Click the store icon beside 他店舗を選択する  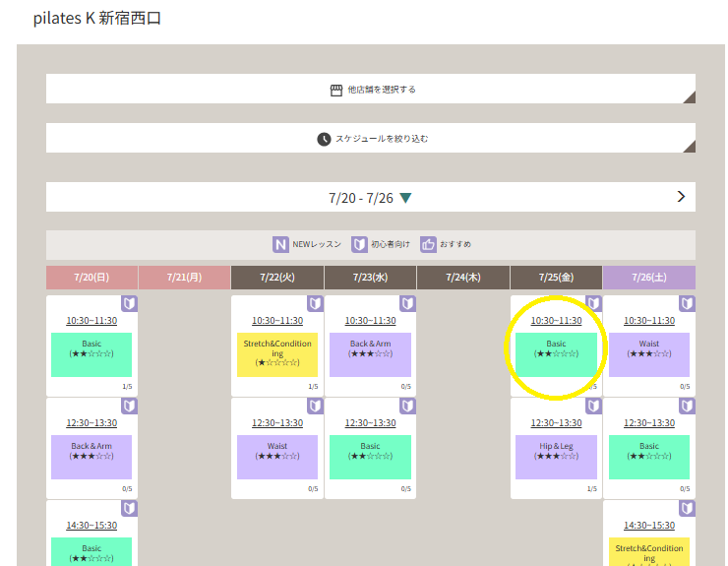[336, 90]
